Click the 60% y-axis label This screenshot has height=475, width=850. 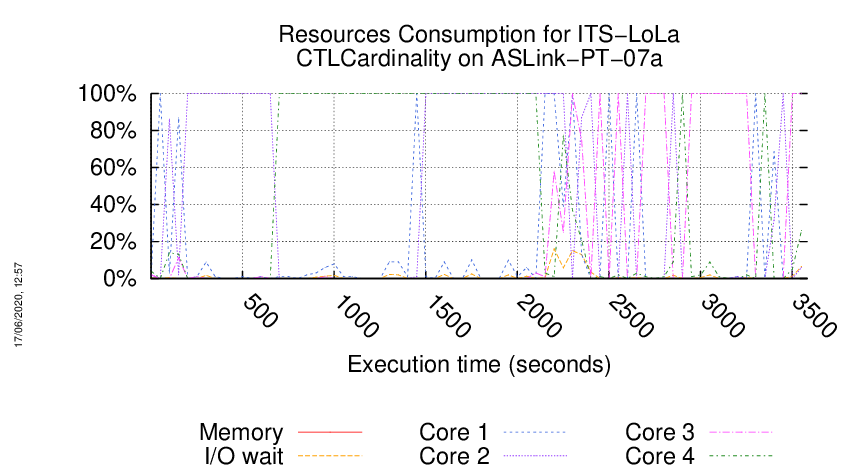tap(113, 168)
